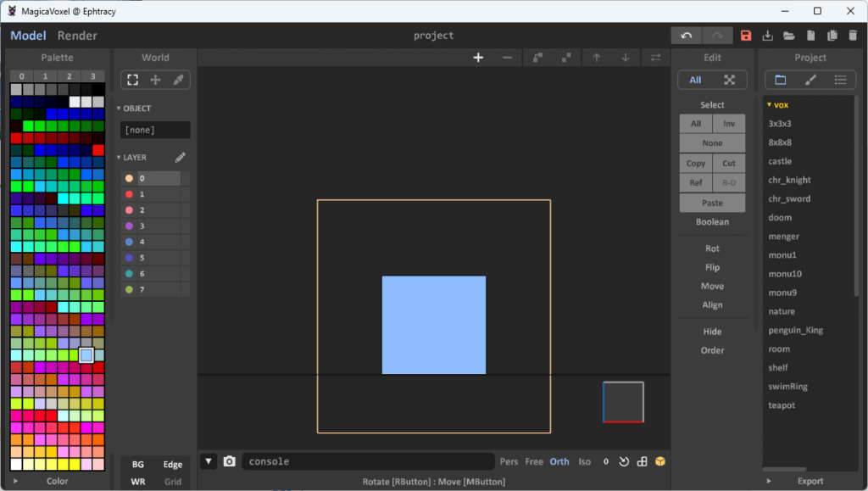Save the project with the red disk icon
This screenshot has width=868, height=491.
(746, 36)
